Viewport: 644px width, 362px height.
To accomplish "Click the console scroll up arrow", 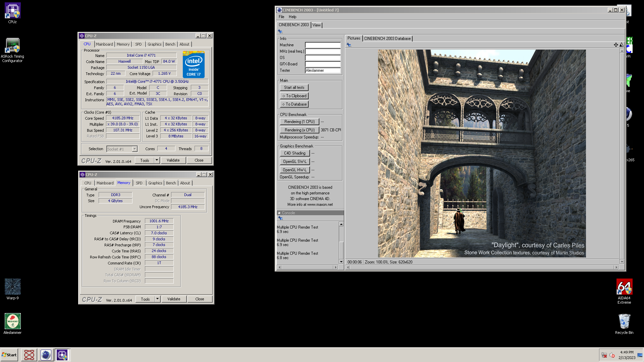I will click(341, 224).
